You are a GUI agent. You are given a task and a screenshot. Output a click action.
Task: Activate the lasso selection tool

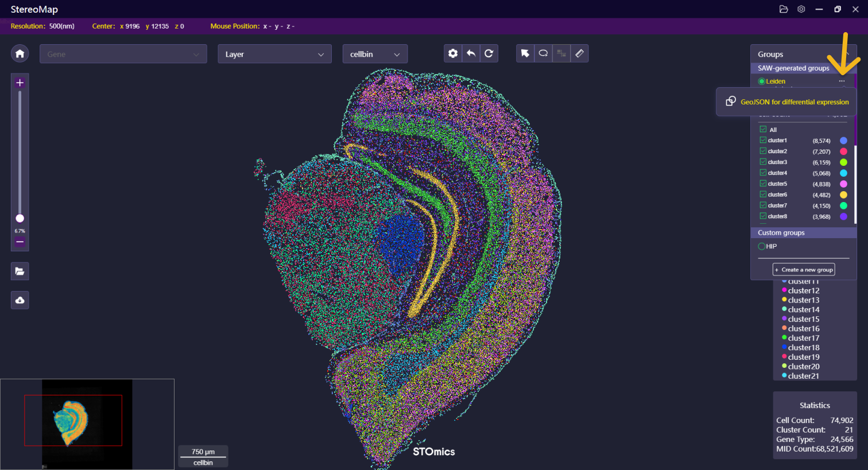(x=543, y=53)
